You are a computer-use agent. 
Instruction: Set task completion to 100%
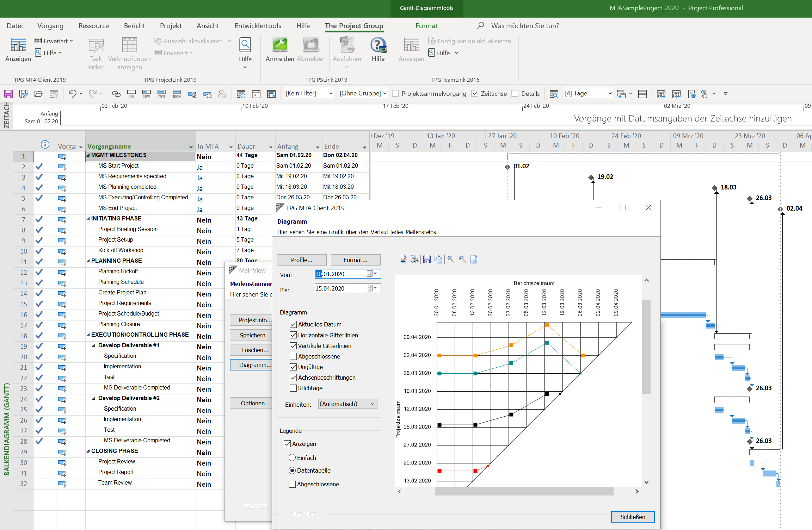point(177,93)
